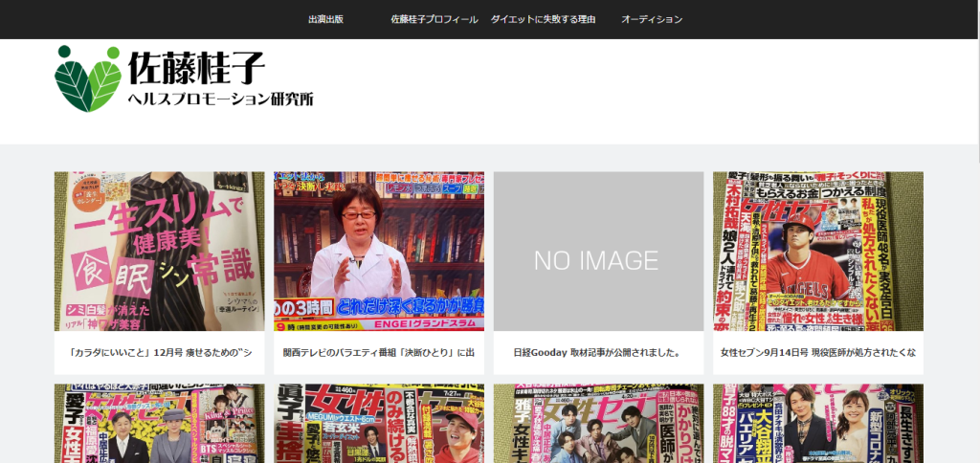Open the 日経Gooday 取材記事 article title
Viewport: 980px width, 463px height.
[598, 353]
